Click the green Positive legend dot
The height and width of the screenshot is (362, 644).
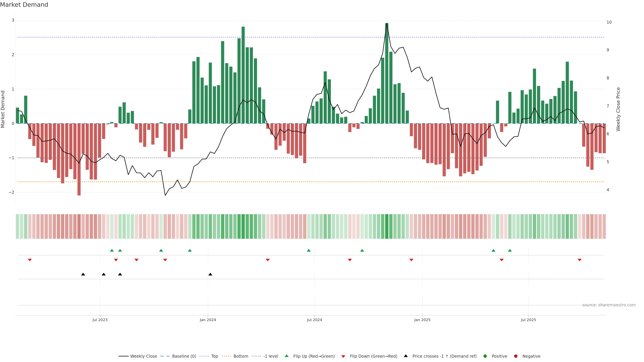click(x=485, y=356)
